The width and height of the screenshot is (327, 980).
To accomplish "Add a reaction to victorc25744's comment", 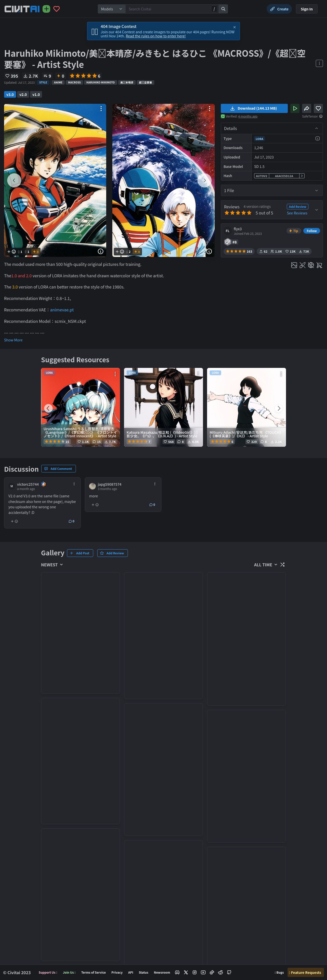I will click(x=15, y=521).
